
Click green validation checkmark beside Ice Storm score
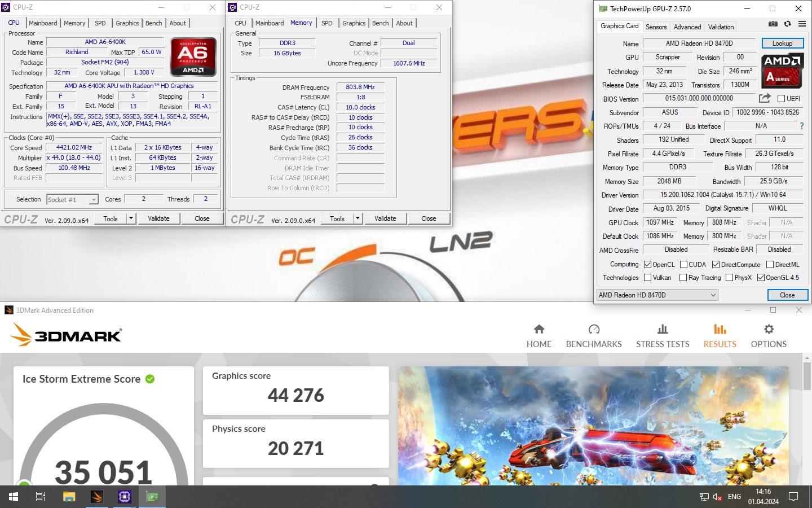pos(150,379)
